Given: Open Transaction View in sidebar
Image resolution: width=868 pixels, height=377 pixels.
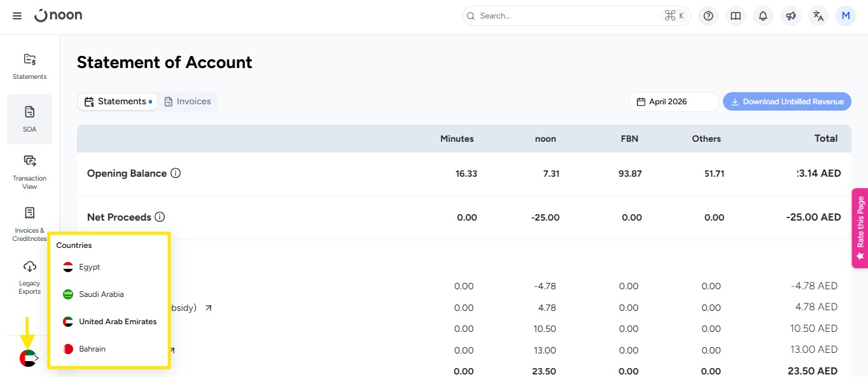Looking at the screenshot, I should tap(30, 172).
